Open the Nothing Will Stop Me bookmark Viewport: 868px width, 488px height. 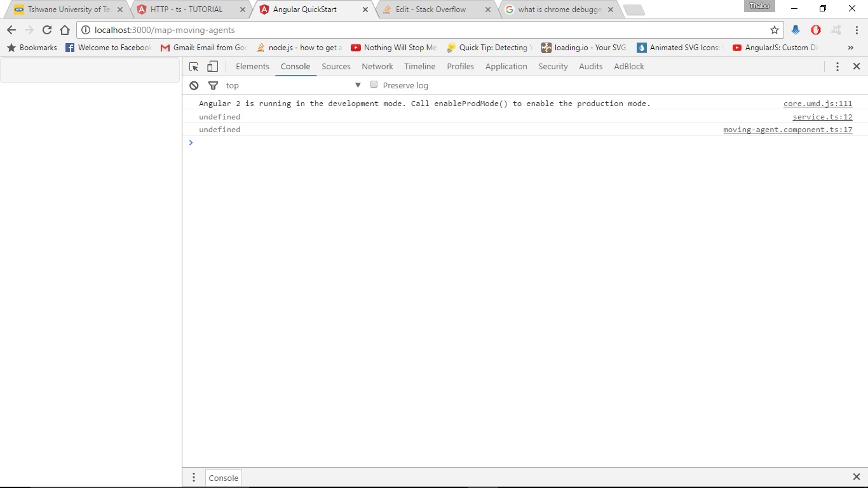tap(394, 48)
